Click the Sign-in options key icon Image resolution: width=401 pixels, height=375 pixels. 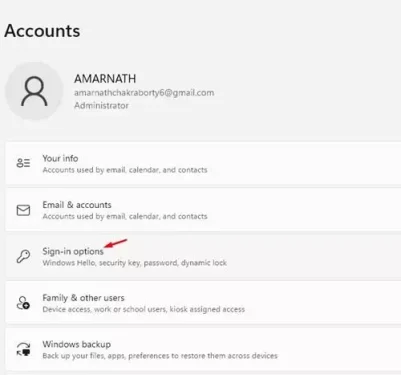click(23, 256)
